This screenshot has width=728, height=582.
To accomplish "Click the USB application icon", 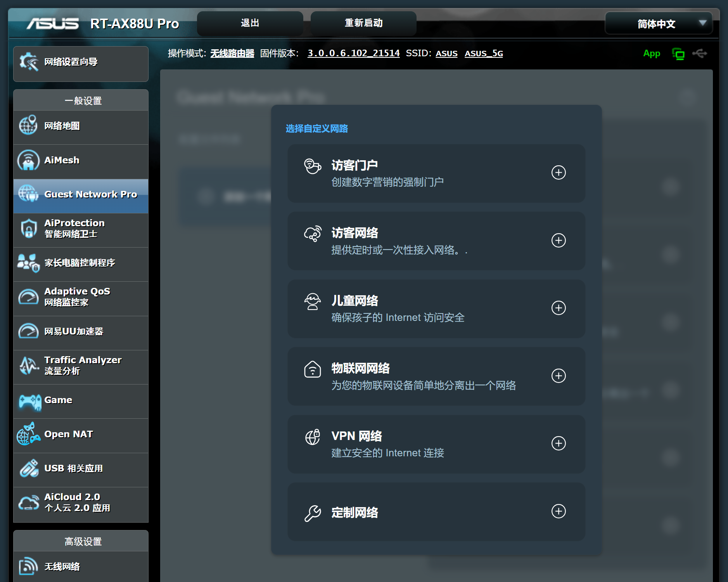I will tap(29, 468).
